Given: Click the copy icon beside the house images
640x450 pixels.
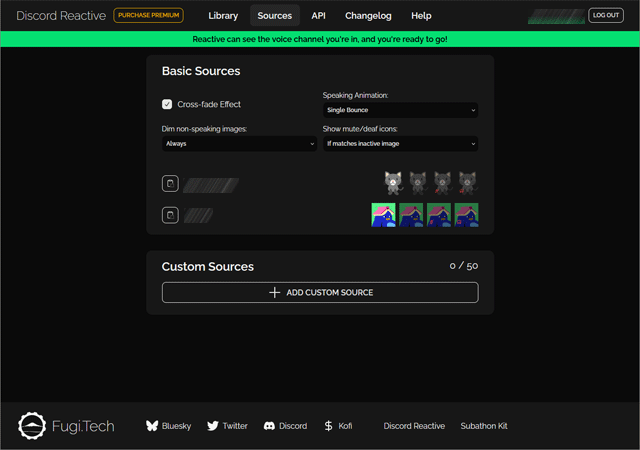Looking at the screenshot, I should pos(170,215).
